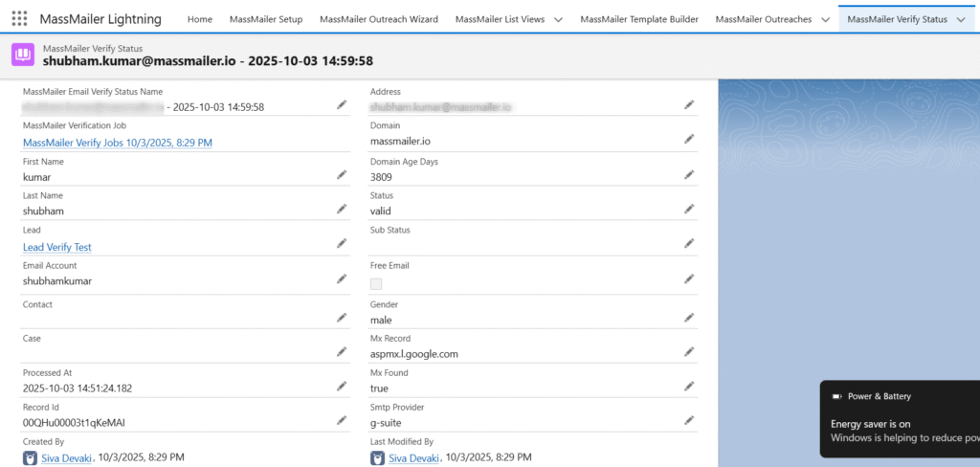Open MassMailer Outreaches tab dropdown arrow

pyautogui.click(x=825, y=19)
